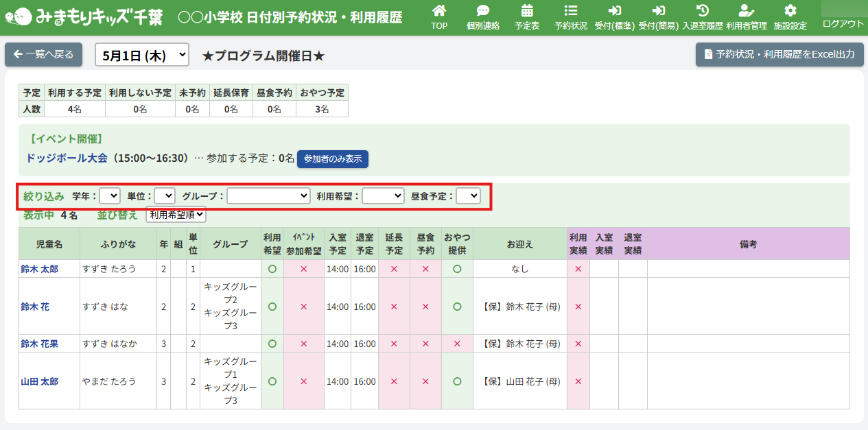Screen dimensions: 868x430
Task: Export 予約状況・利用履歴 to Excel
Action: point(779,55)
